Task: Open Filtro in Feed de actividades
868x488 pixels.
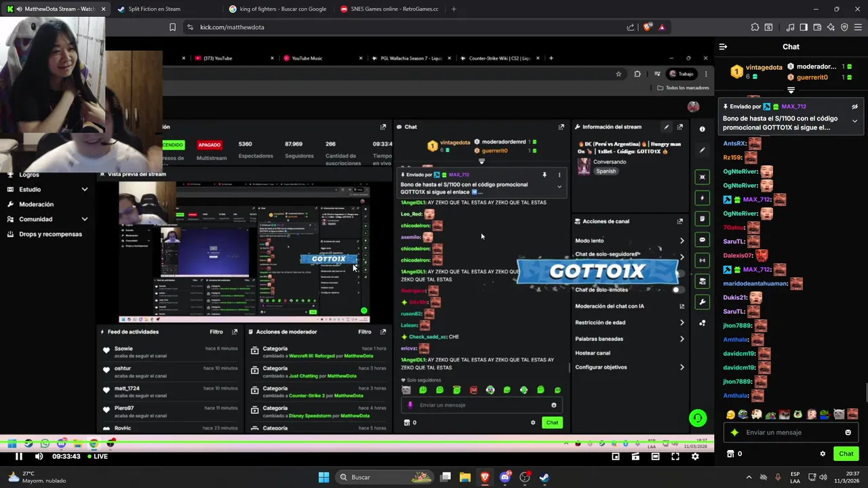Action: 216,332
